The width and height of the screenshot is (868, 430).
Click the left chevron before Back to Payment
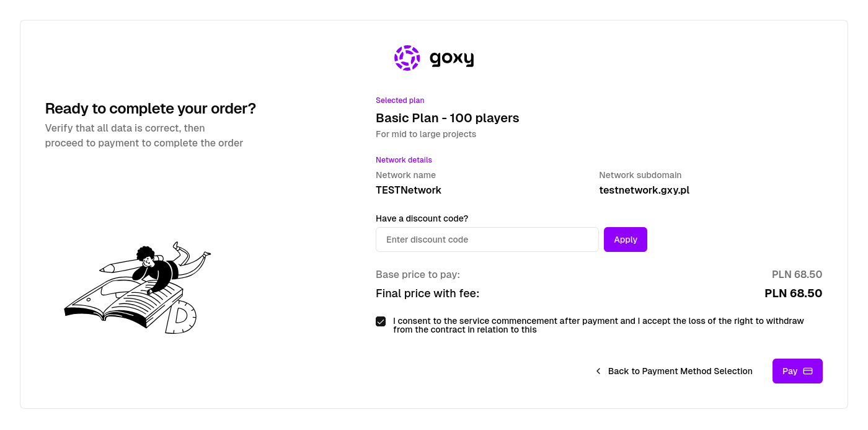598,370
